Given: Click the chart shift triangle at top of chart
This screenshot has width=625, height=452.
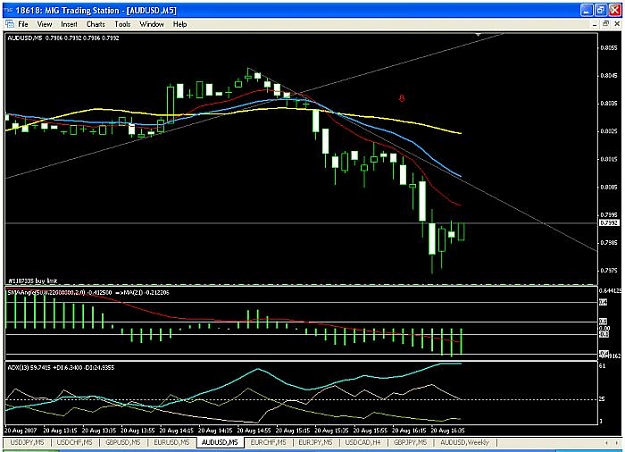Looking at the screenshot, I should point(478,35).
